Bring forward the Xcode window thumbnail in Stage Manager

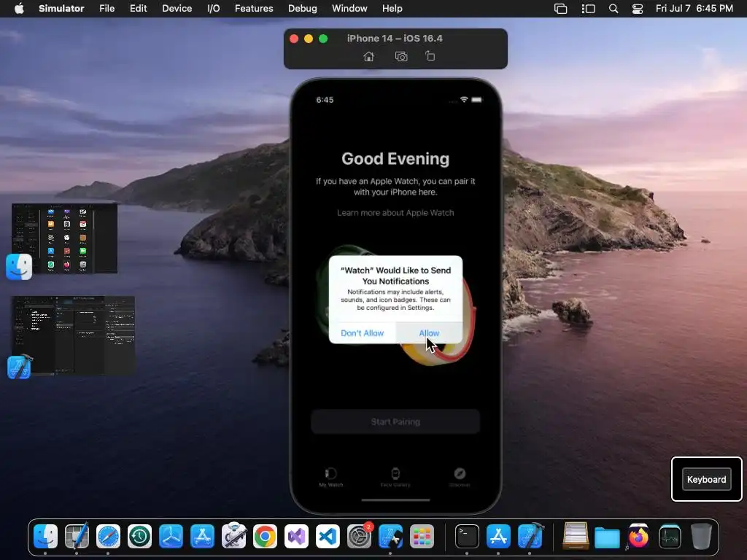click(x=74, y=335)
